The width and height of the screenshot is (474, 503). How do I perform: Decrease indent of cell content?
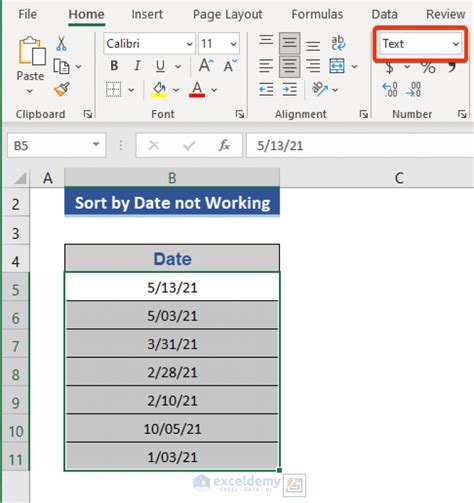266,90
